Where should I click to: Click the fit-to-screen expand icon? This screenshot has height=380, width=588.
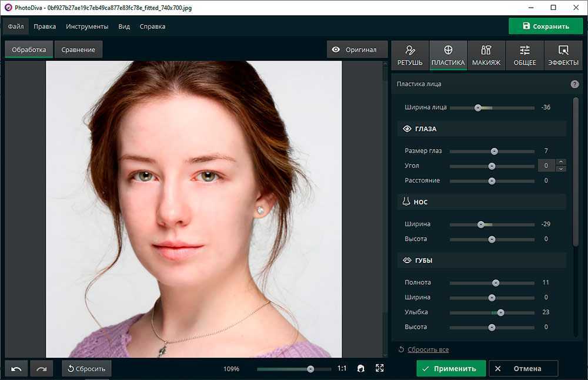coord(380,368)
